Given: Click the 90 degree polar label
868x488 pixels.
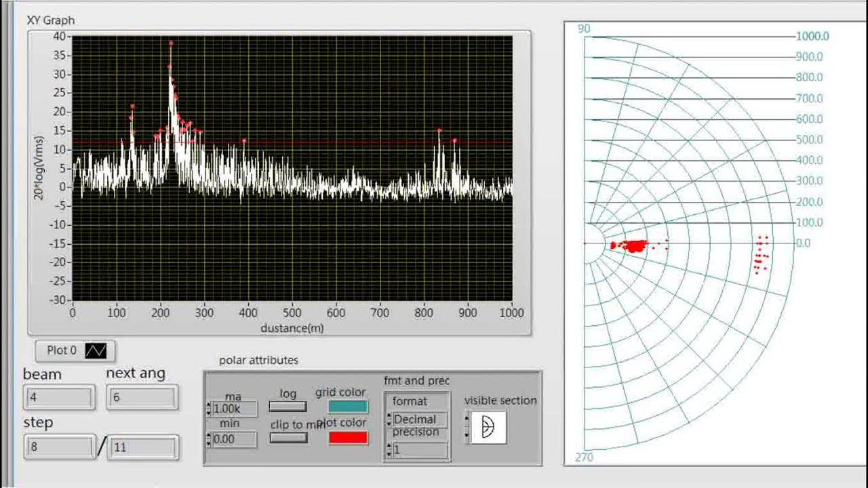Looking at the screenshot, I should point(584,28).
